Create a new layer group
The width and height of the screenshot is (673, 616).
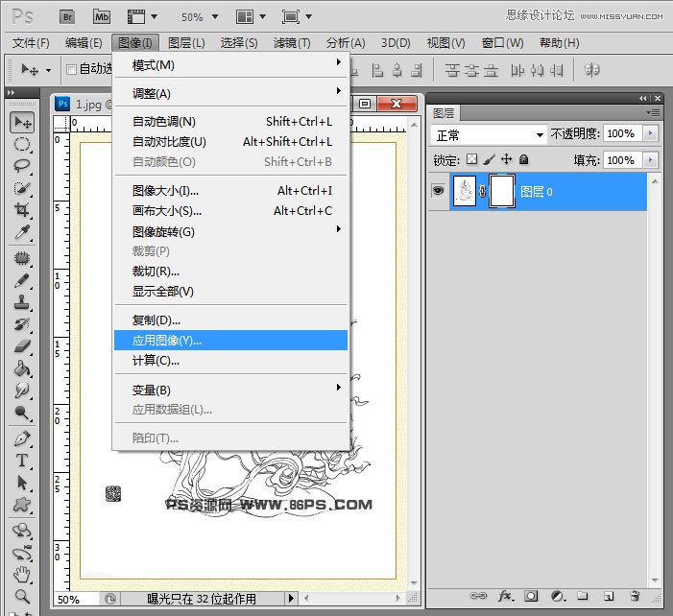click(583, 596)
